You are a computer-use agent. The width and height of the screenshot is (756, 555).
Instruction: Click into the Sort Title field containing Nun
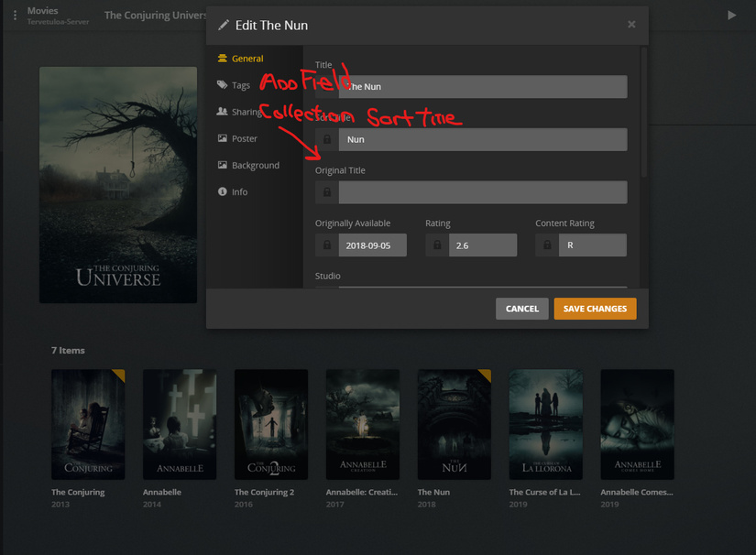click(483, 139)
